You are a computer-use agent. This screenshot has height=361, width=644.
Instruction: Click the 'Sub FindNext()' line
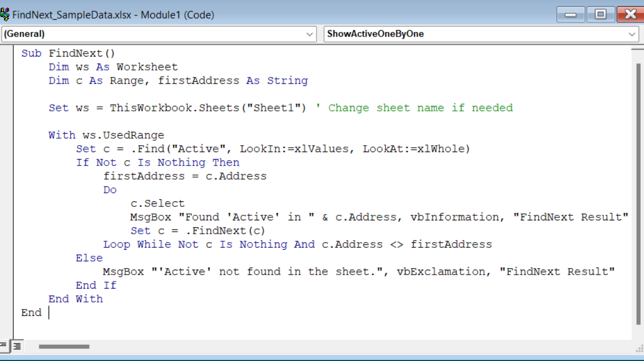[x=68, y=53]
